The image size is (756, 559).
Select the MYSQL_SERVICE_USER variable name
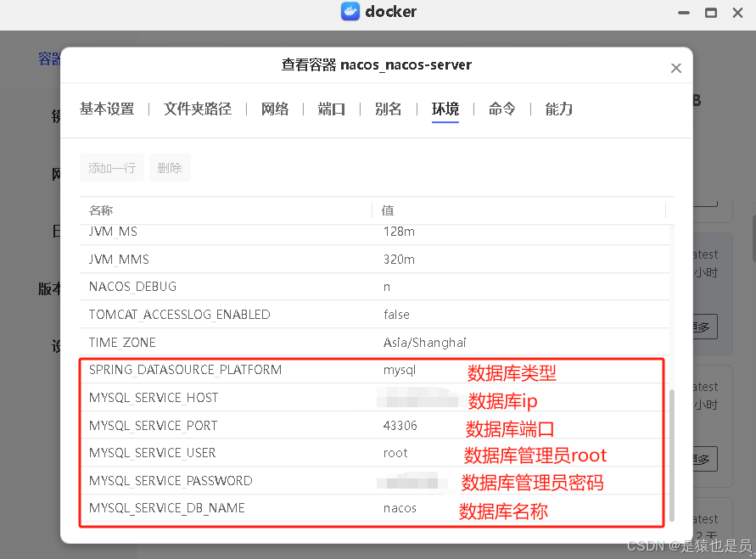[153, 453]
